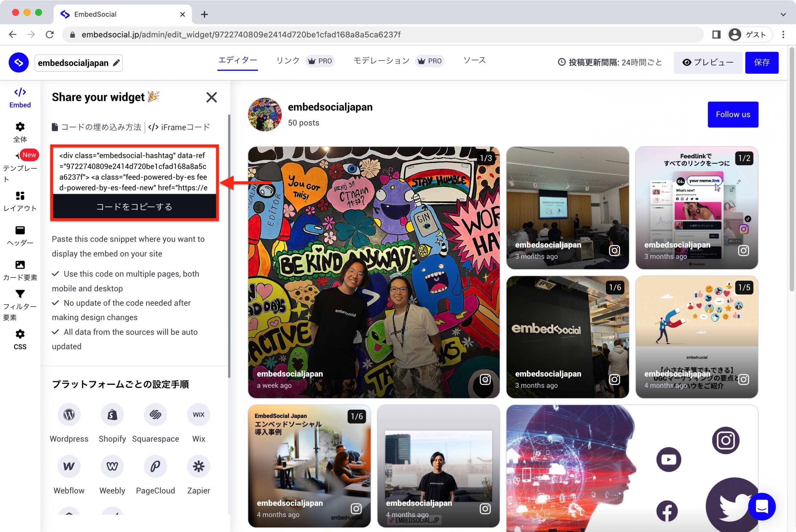Open the large mural post 1/3
The width and height of the screenshot is (796, 532).
click(374, 272)
